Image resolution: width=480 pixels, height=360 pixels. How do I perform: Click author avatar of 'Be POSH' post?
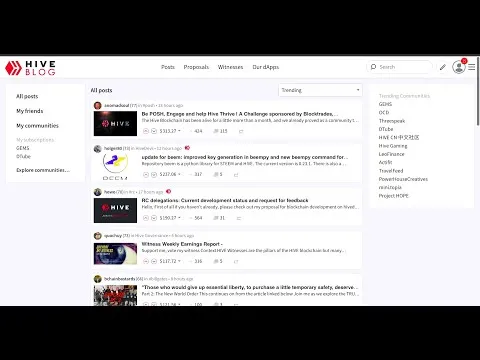98,105
